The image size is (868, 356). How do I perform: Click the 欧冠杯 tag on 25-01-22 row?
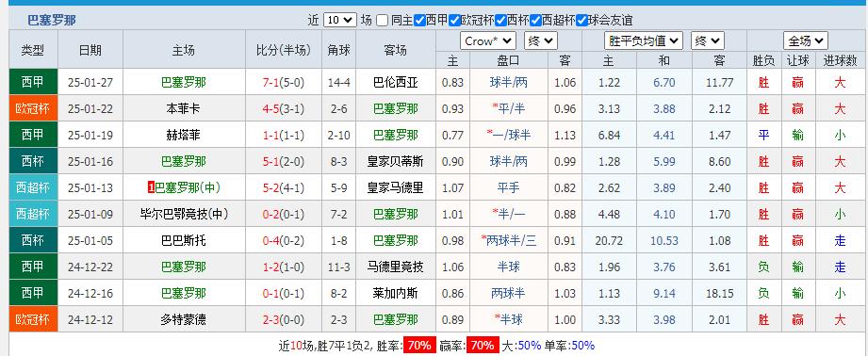(33, 109)
